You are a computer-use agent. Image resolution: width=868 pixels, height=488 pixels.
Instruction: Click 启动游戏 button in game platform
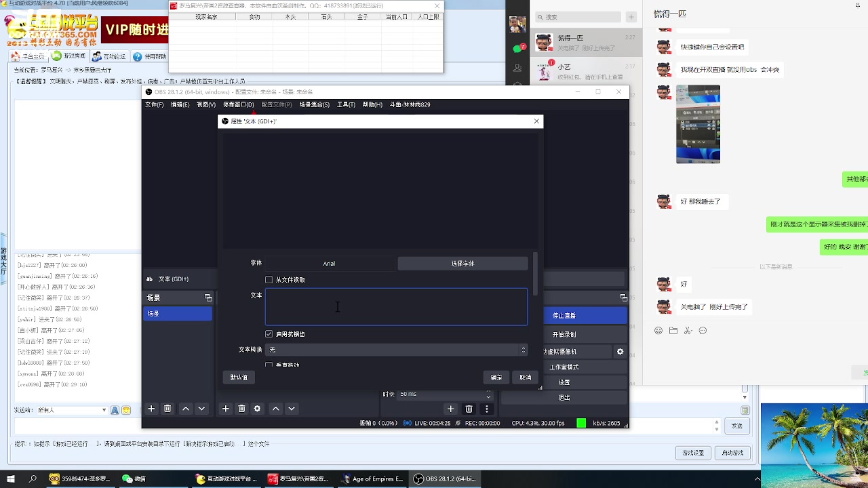tap(733, 453)
